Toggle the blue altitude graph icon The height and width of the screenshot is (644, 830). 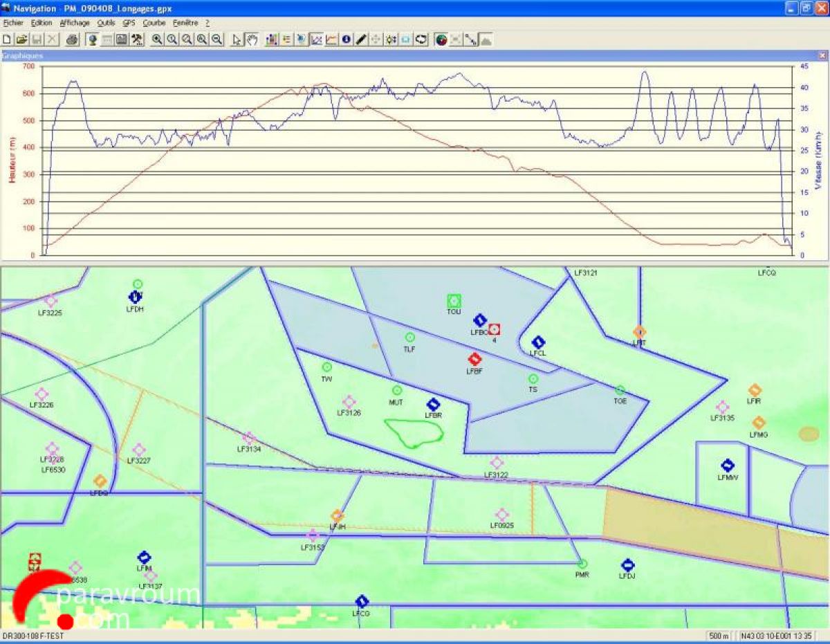click(317, 39)
